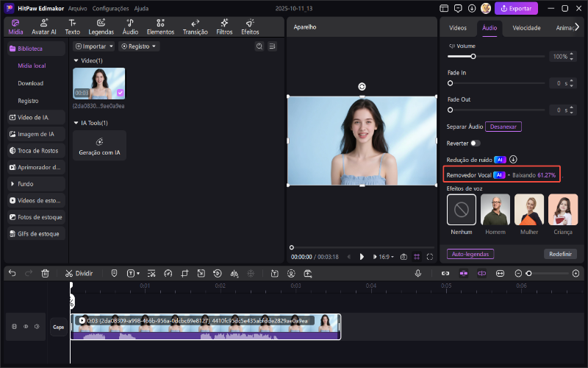588x368 pixels.
Task: Open the Elementos panel in top toolbar
Action: click(x=160, y=27)
